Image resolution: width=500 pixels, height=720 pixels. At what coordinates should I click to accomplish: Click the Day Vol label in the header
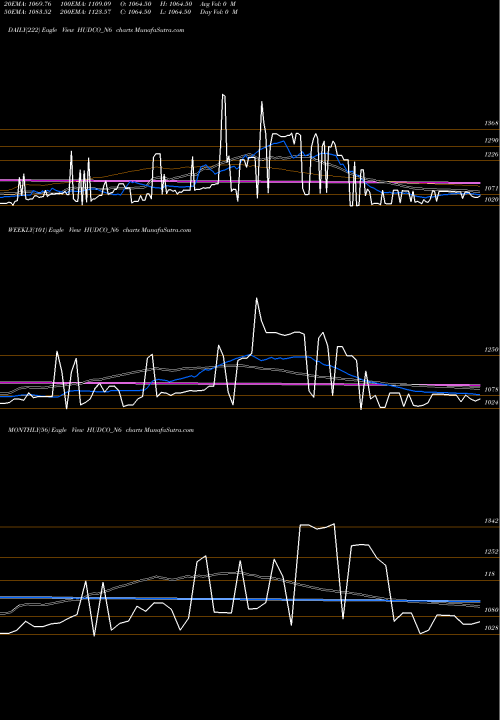219,12
